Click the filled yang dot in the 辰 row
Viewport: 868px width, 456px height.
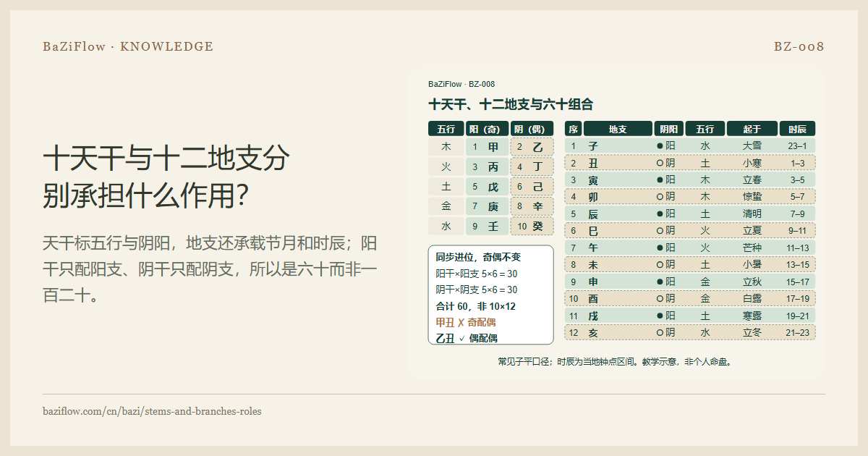(x=660, y=214)
